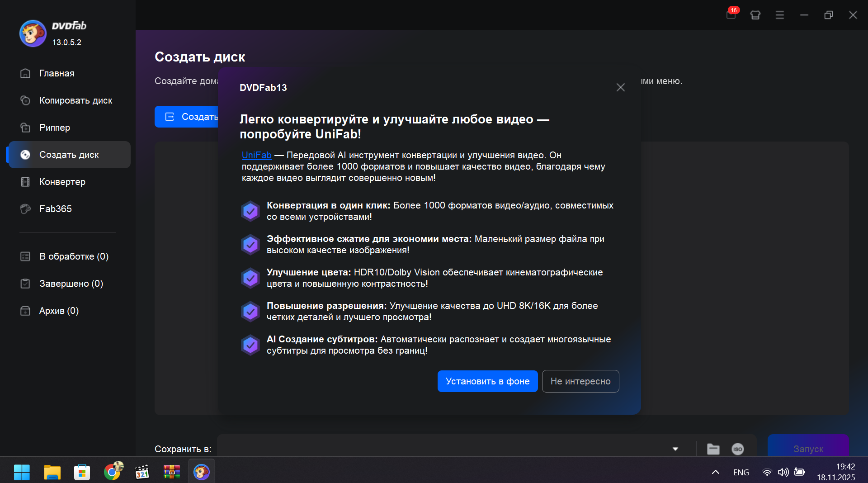The height and width of the screenshot is (483, 868).
Task: Open the store skin icon in title bar
Action: pos(755,15)
